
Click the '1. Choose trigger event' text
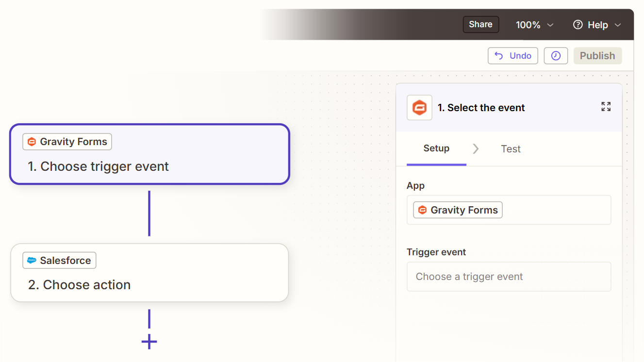98,166
